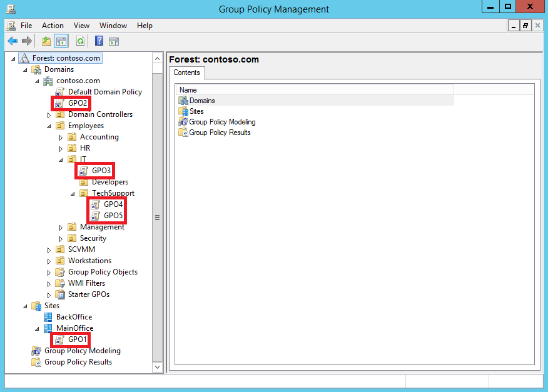Image resolution: width=548 pixels, height=392 pixels.
Task: Collapse the contoso.com domain node
Action: pyautogui.click(x=37, y=81)
